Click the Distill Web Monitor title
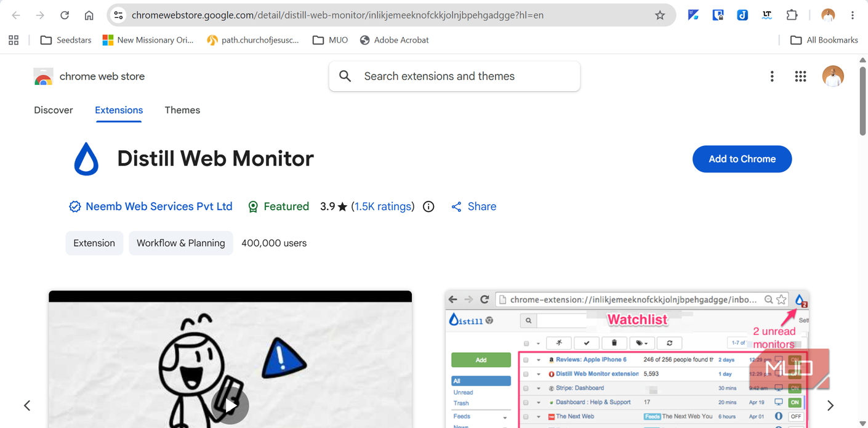868x428 pixels. point(215,159)
